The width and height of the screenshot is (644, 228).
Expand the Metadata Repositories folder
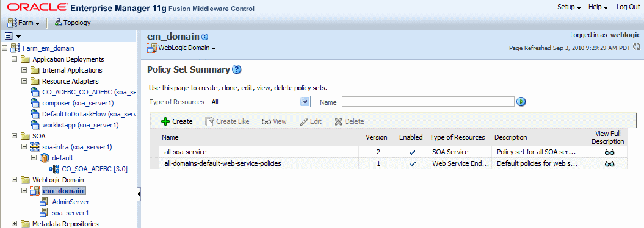[15, 224]
